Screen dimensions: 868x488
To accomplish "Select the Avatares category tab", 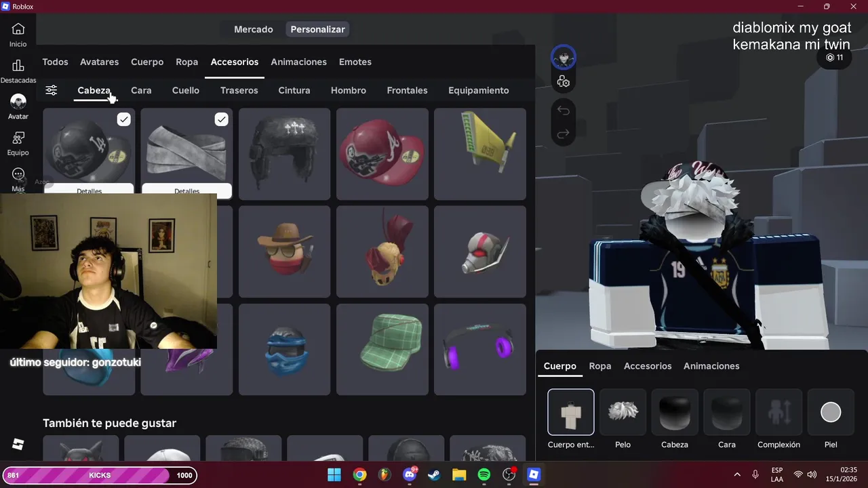I will (x=99, y=62).
